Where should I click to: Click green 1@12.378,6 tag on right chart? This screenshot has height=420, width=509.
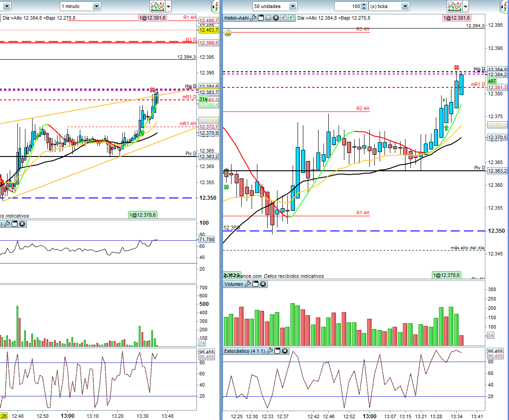click(x=447, y=275)
